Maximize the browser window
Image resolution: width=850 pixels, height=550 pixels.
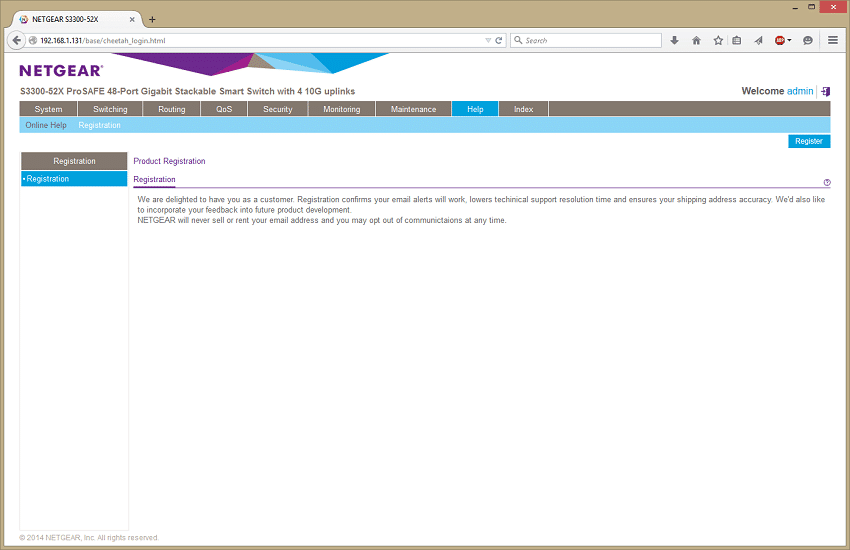(x=812, y=7)
